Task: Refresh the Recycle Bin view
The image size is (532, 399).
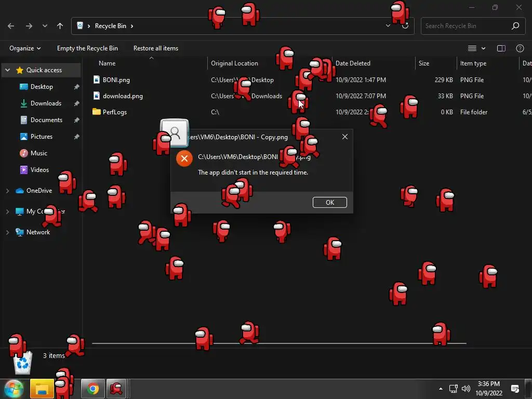Action: pyautogui.click(x=405, y=26)
